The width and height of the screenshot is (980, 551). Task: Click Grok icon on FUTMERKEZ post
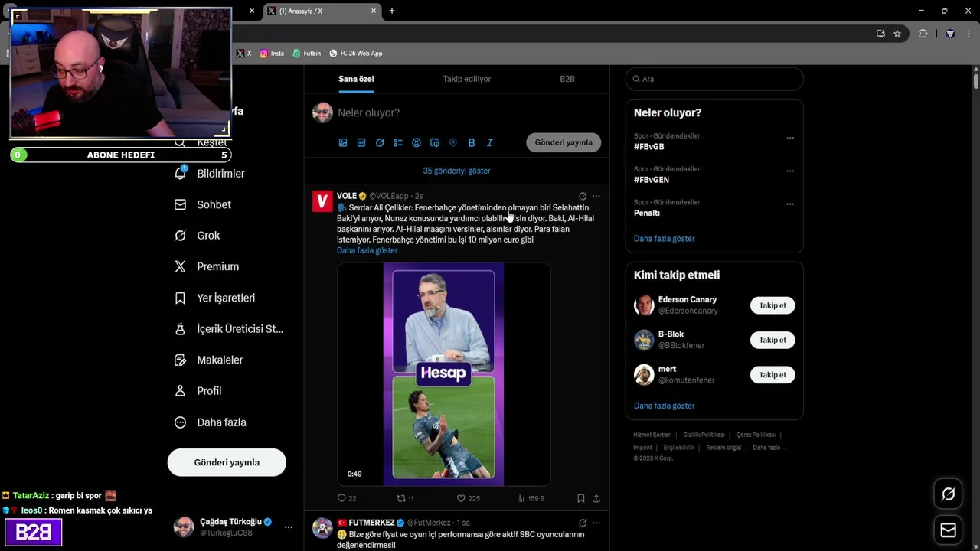point(583,523)
